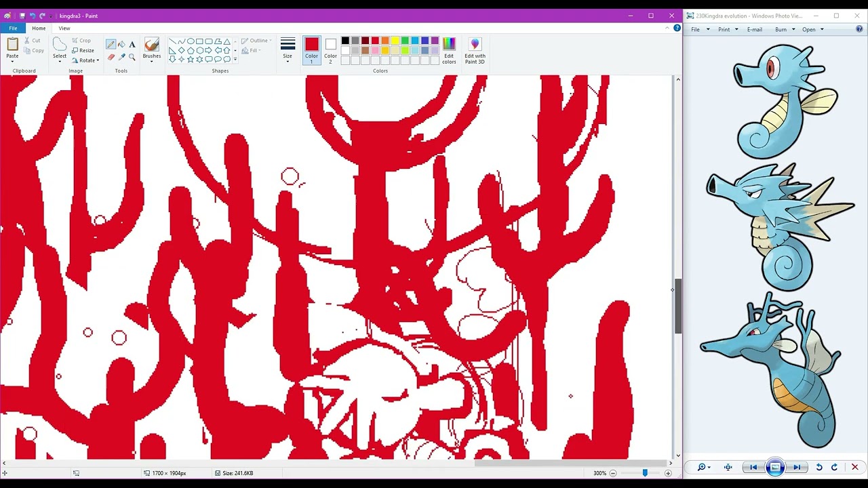Open the Paste dropdown arrow

(x=12, y=61)
